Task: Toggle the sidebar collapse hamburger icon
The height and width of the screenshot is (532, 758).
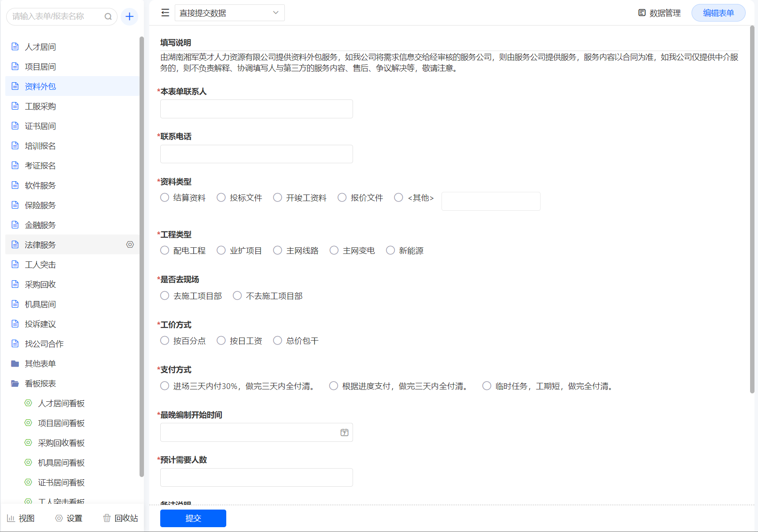Action: pos(165,13)
